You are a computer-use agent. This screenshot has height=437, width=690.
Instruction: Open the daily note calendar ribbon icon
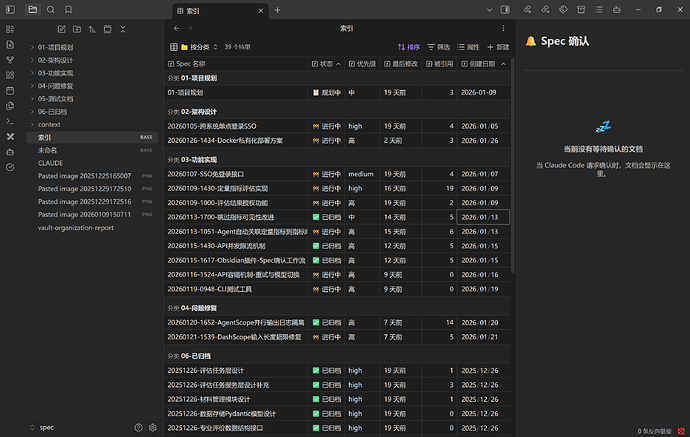pos(10,91)
